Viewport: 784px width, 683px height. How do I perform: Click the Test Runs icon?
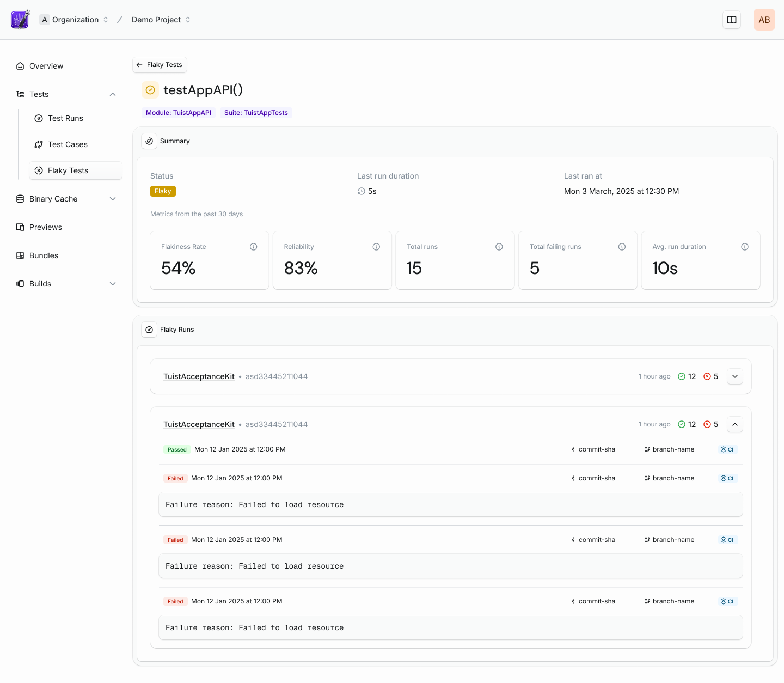pyautogui.click(x=39, y=118)
